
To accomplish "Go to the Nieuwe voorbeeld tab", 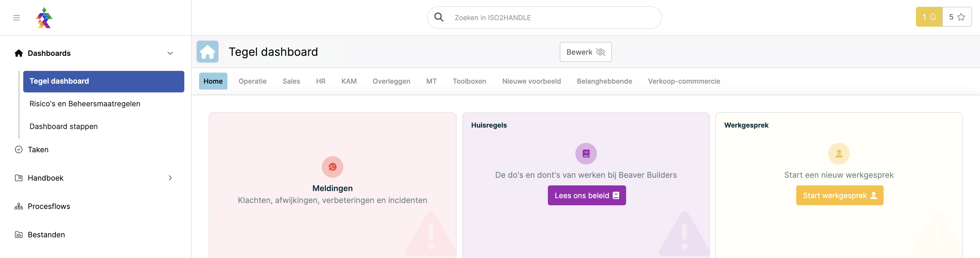I will click(x=531, y=81).
